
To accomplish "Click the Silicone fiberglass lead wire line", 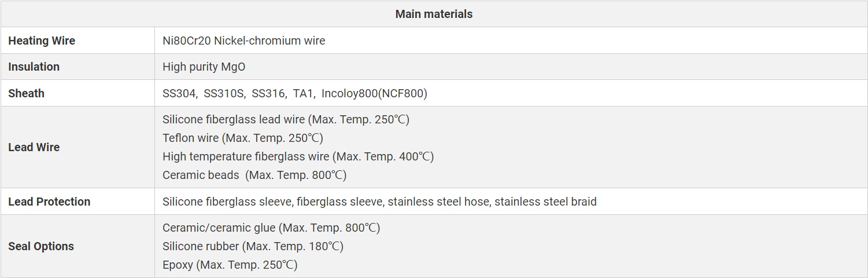I will 286,119.
